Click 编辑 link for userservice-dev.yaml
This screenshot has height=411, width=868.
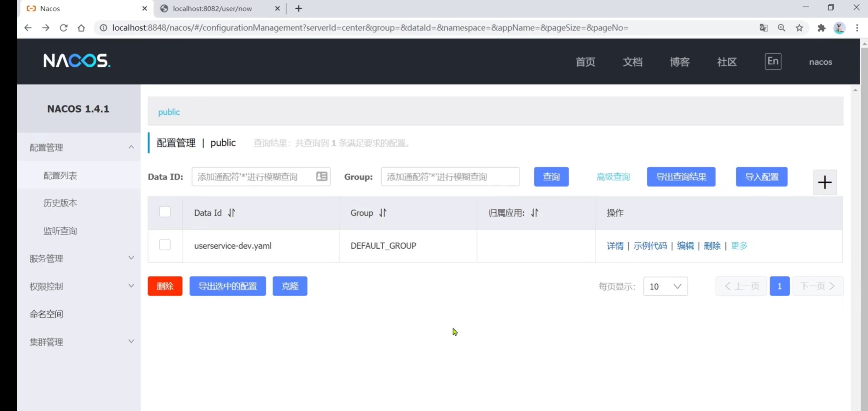(685, 245)
